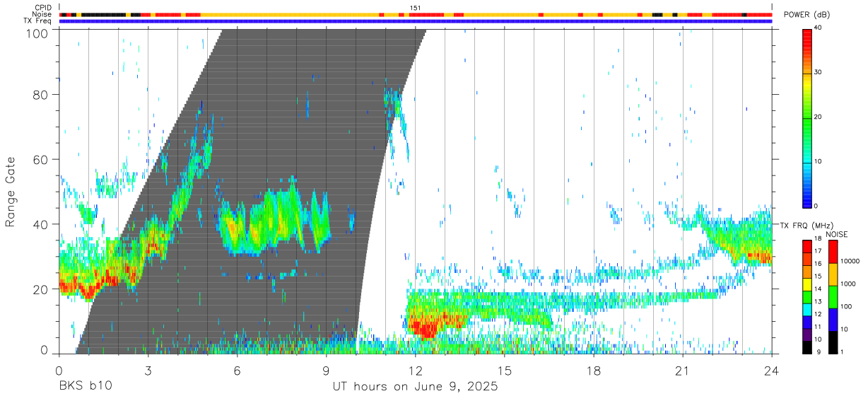
Task: Click the CPID label
Action: point(43,8)
